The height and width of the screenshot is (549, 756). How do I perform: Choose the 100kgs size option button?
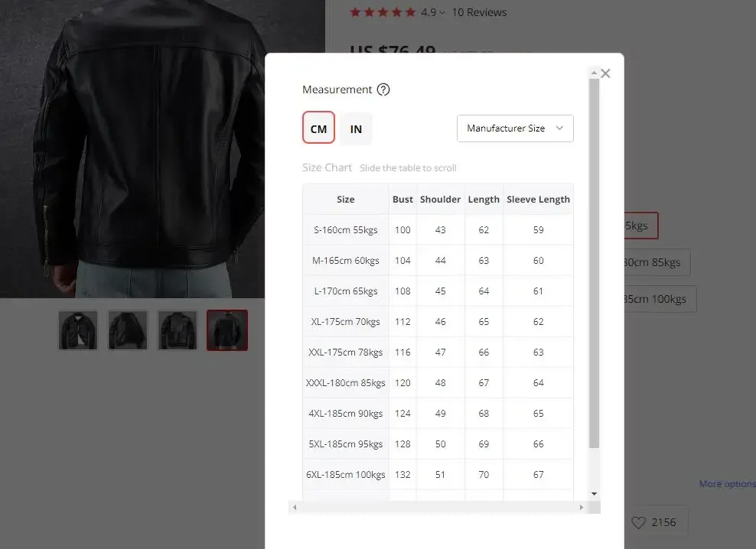coord(660,299)
